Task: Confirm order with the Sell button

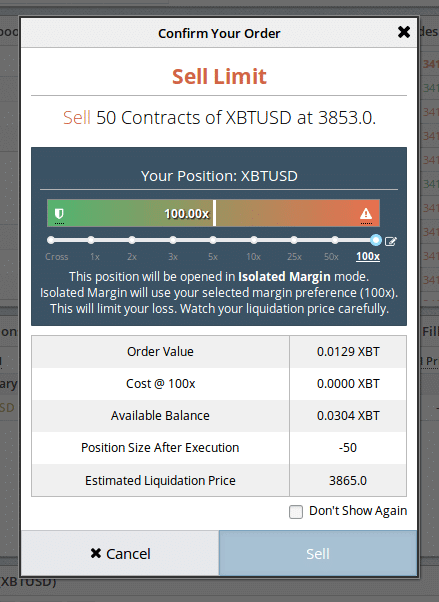Action: tap(318, 553)
